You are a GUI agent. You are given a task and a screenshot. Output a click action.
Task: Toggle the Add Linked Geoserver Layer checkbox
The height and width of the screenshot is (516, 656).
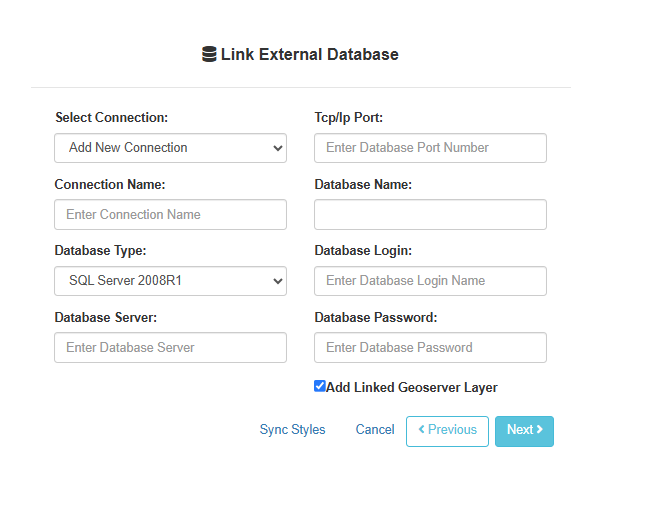click(x=320, y=386)
